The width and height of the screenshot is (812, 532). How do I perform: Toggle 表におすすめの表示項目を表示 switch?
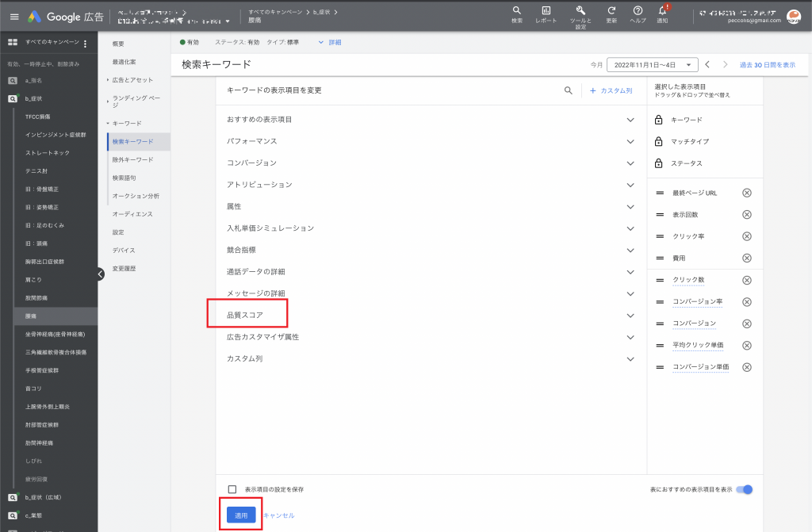coord(745,489)
